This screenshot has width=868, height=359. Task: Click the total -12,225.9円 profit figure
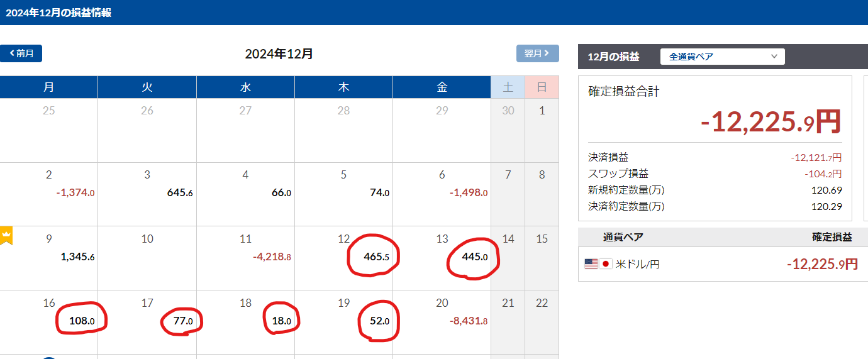click(x=771, y=122)
